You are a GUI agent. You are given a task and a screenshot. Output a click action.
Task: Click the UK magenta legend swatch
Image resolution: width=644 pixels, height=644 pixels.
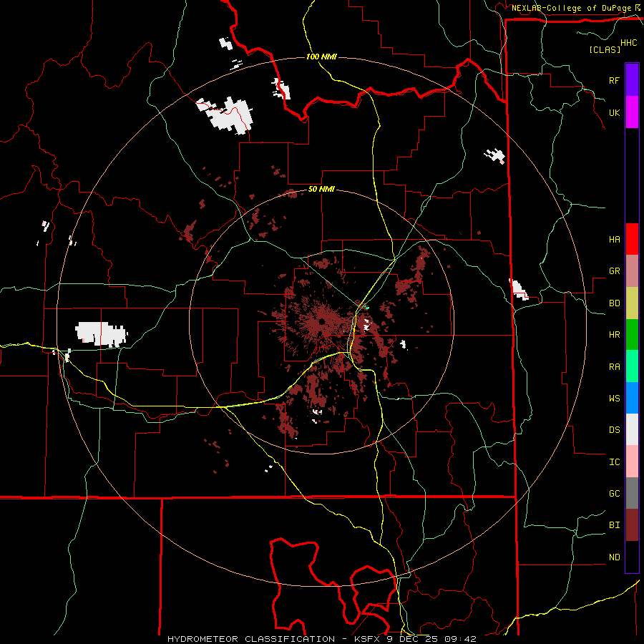tap(632, 112)
